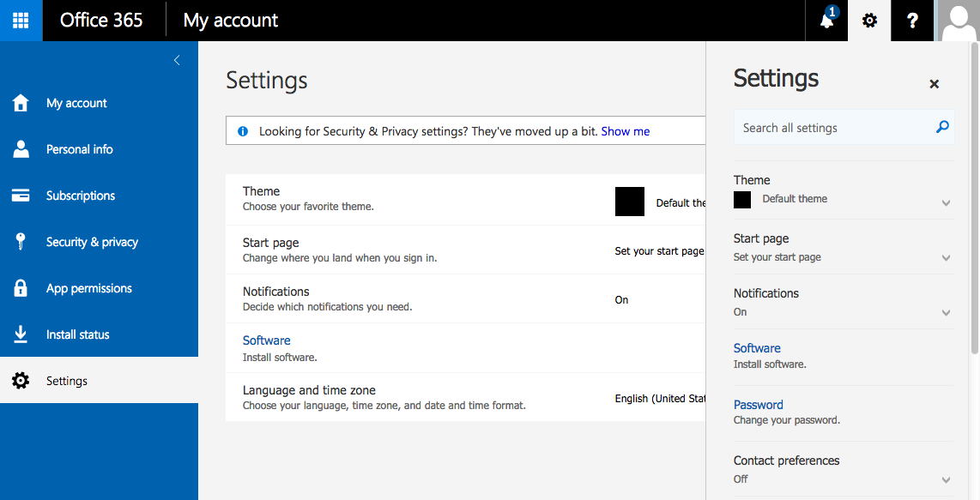Go to Personal info in sidebar

click(x=79, y=149)
